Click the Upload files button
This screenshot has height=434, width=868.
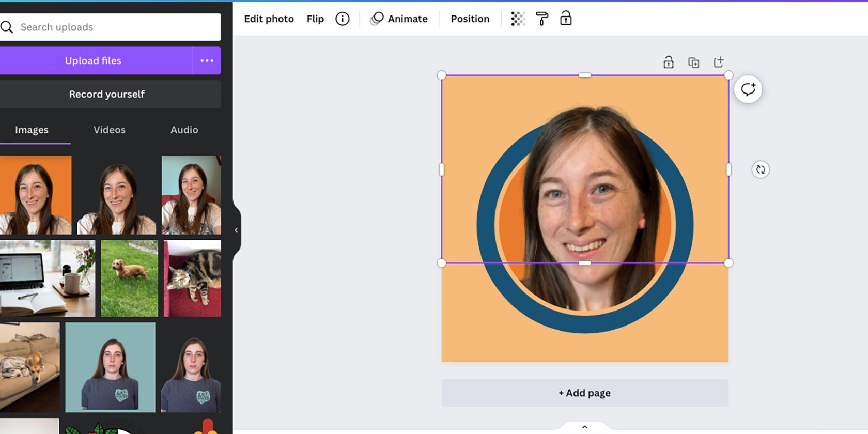pyautogui.click(x=94, y=61)
